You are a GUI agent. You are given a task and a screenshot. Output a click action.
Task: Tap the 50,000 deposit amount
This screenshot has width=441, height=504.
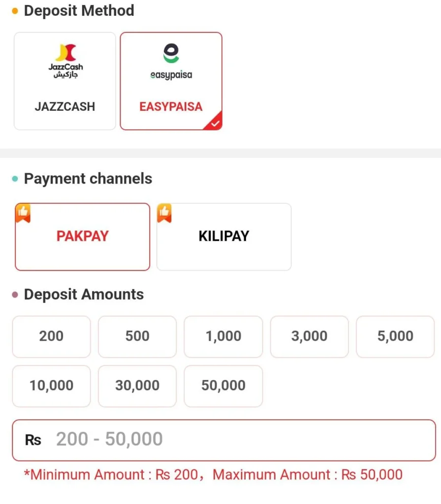point(223,386)
